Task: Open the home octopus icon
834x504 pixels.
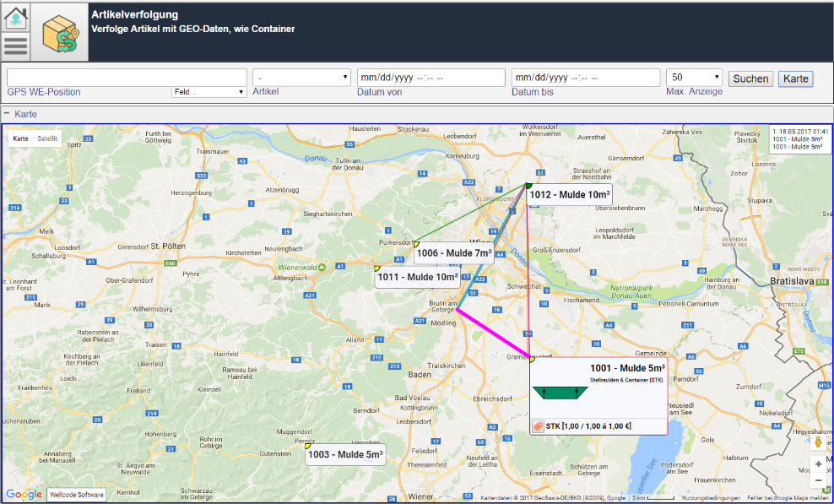Action: (16, 18)
